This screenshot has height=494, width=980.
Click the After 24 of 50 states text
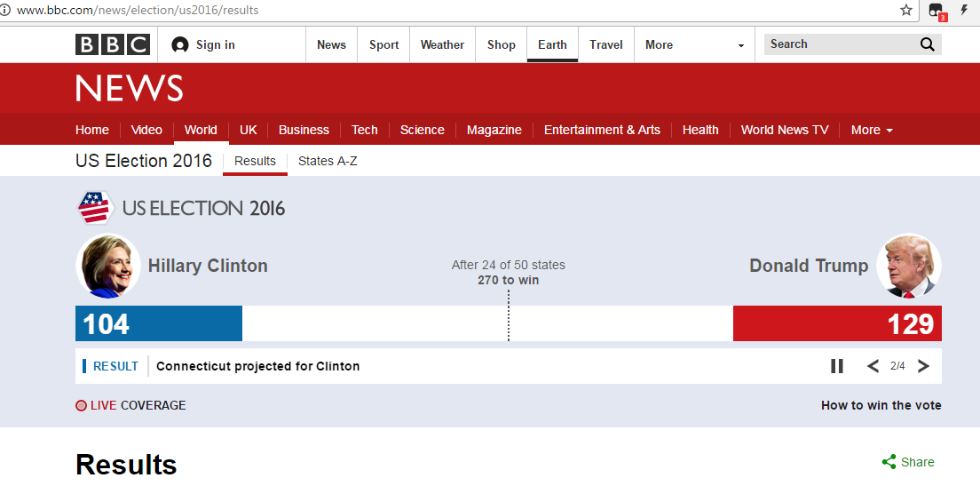508,265
